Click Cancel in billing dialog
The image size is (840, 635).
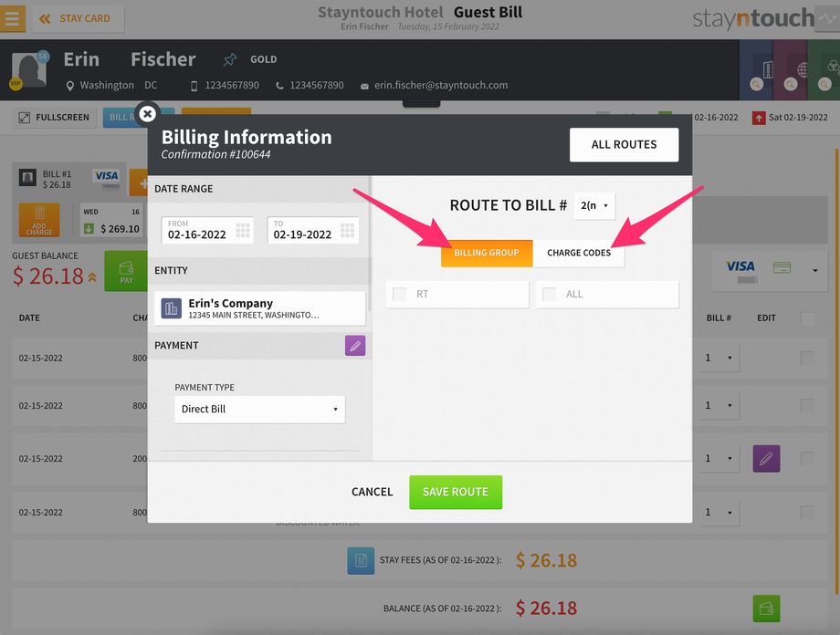click(x=373, y=492)
